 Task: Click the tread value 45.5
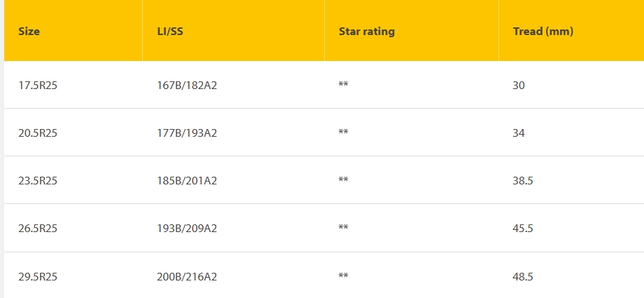coord(523,229)
